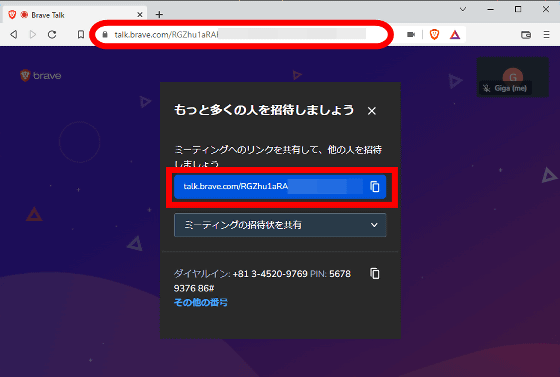Close the invite people dialog

tap(372, 111)
